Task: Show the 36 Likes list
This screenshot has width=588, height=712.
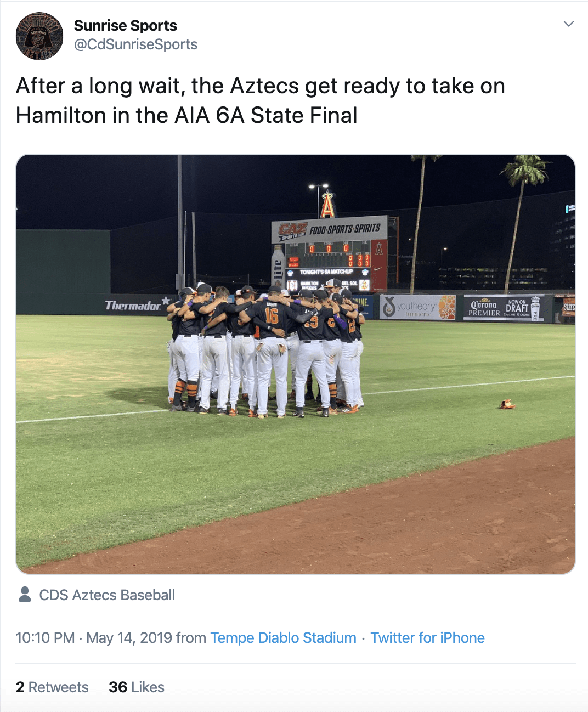Action: pos(137,687)
